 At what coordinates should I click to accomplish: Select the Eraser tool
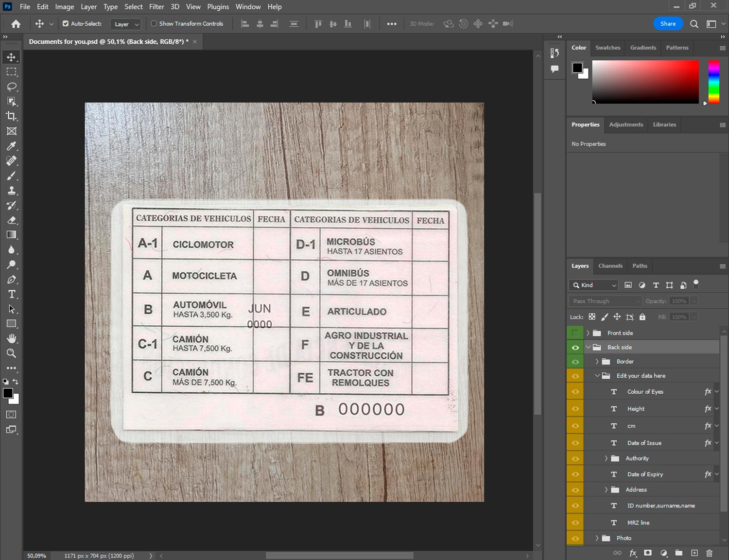(11, 220)
